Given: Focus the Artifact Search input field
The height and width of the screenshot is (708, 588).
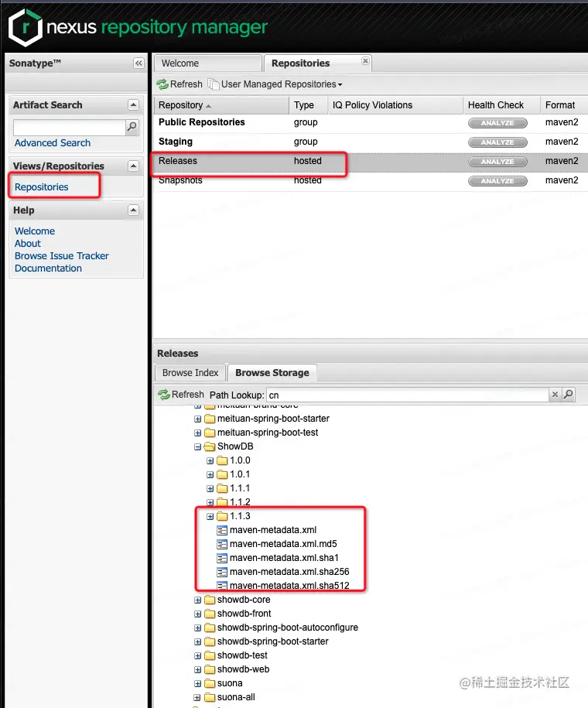Looking at the screenshot, I should pyautogui.click(x=70, y=128).
